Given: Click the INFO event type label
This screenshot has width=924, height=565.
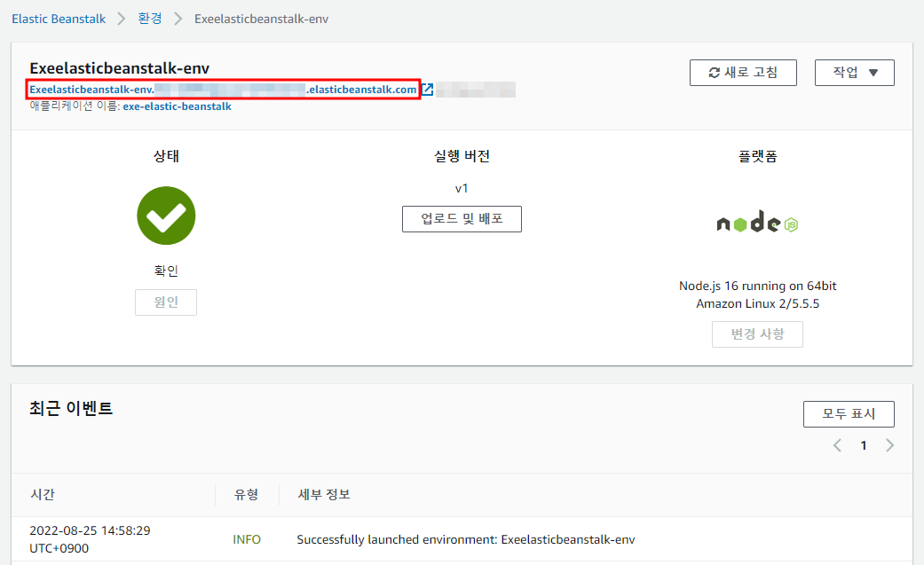Looking at the screenshot, I should [x=247, y=539].
